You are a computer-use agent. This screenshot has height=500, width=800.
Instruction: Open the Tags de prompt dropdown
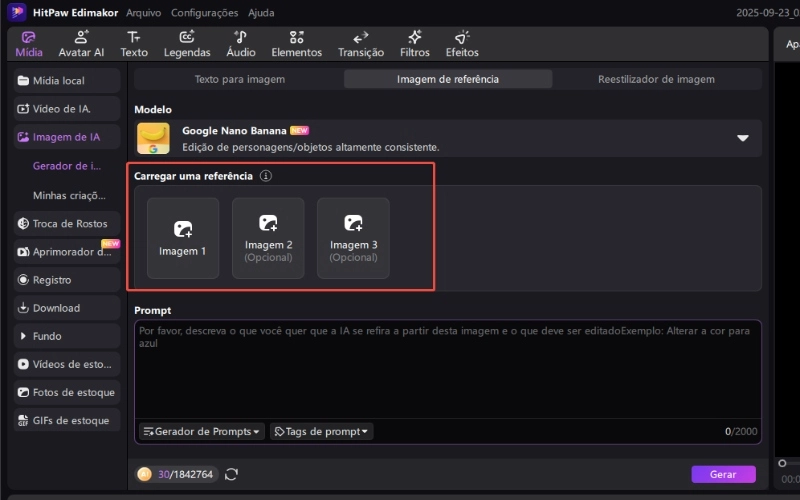(x=321, y=431)
